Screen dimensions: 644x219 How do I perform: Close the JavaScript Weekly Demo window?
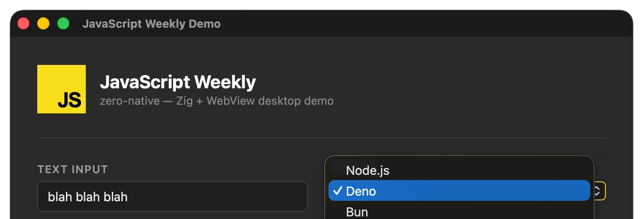[x=24, y=24]
